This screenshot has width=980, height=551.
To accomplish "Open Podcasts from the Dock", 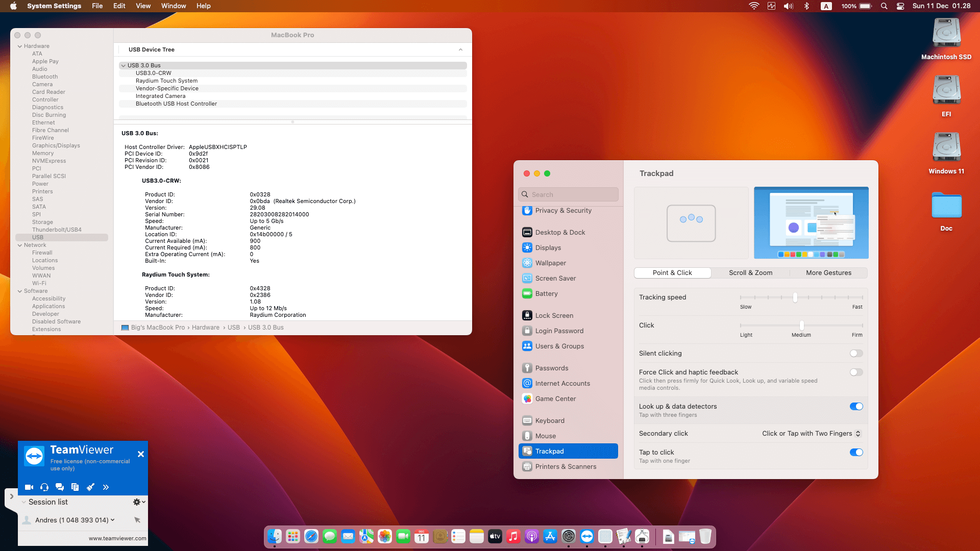I will [x=532, y=536].
